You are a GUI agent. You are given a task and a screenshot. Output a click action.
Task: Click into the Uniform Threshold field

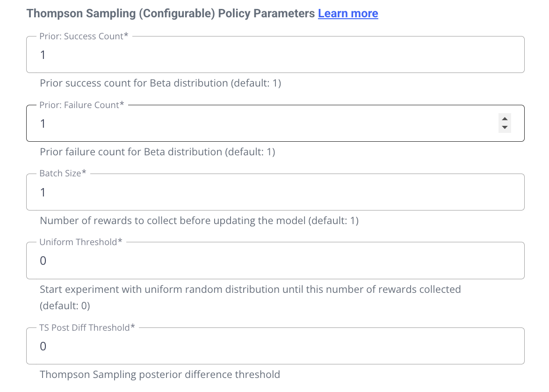[x=275, y=261]
